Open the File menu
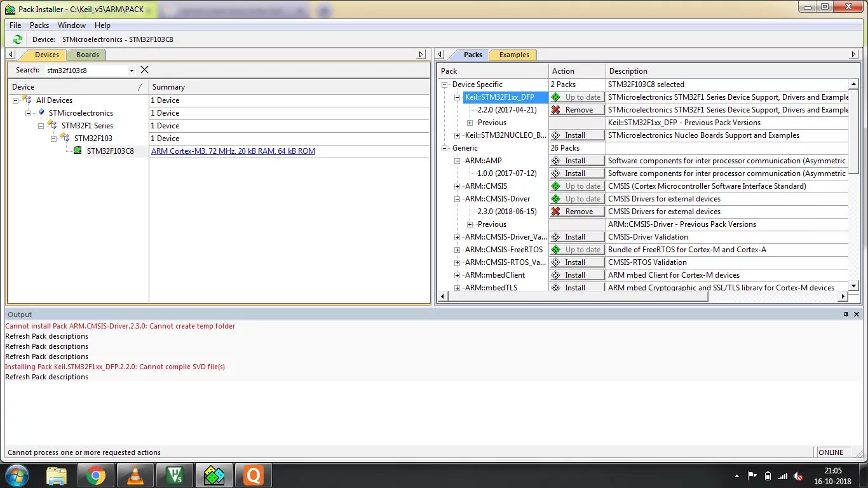This screenshot has width=868, height=488. [x=15, y=25]
